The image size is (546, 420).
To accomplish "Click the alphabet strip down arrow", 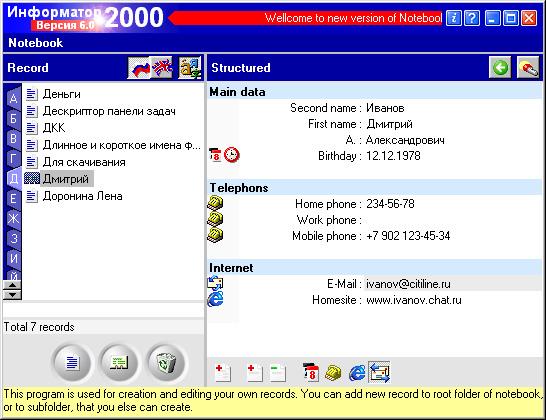I will pos(12,295).
